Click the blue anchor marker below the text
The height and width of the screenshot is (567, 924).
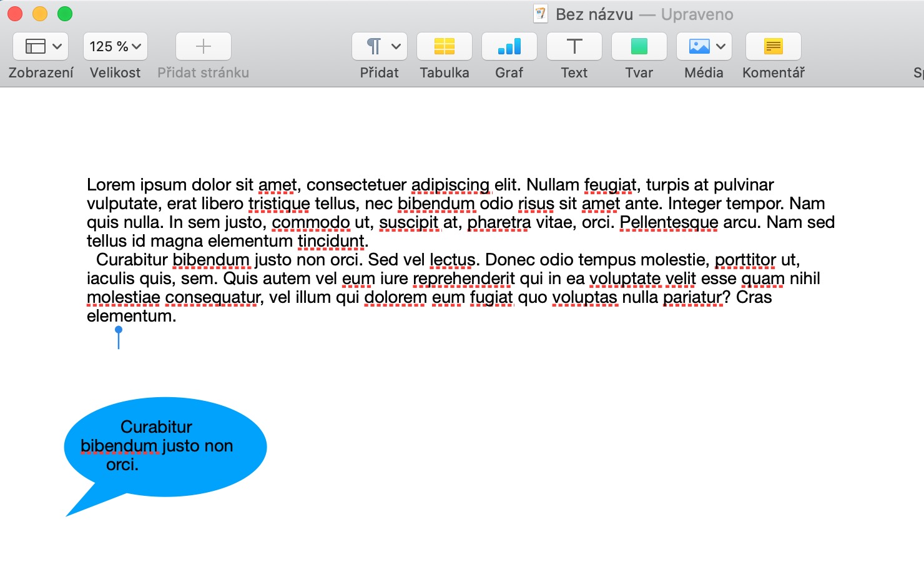[x=119, y=337]
